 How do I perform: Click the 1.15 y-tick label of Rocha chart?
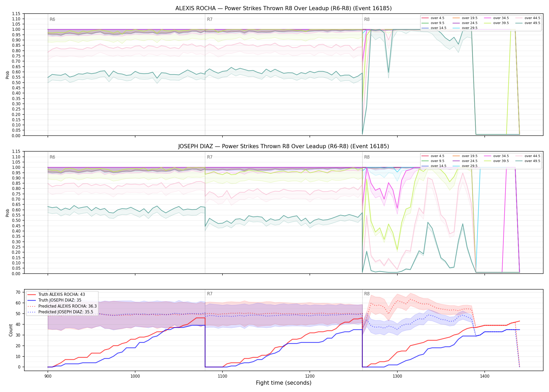16,14
